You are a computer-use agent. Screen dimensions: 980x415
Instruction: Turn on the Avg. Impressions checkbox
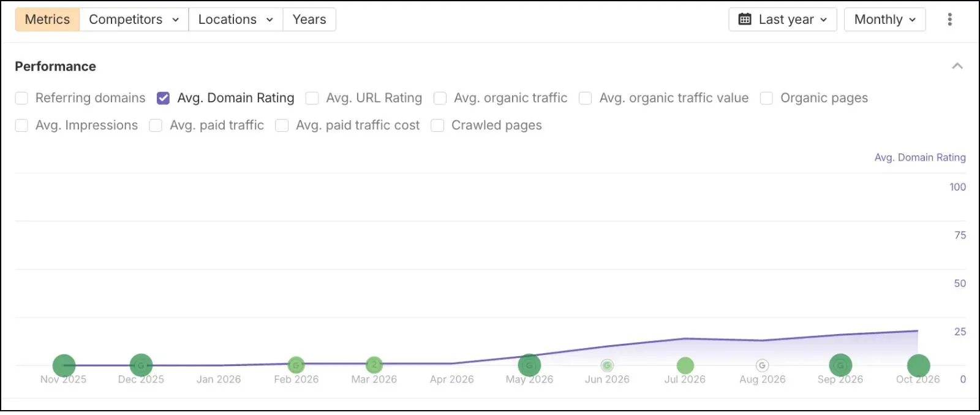[21, 126]
